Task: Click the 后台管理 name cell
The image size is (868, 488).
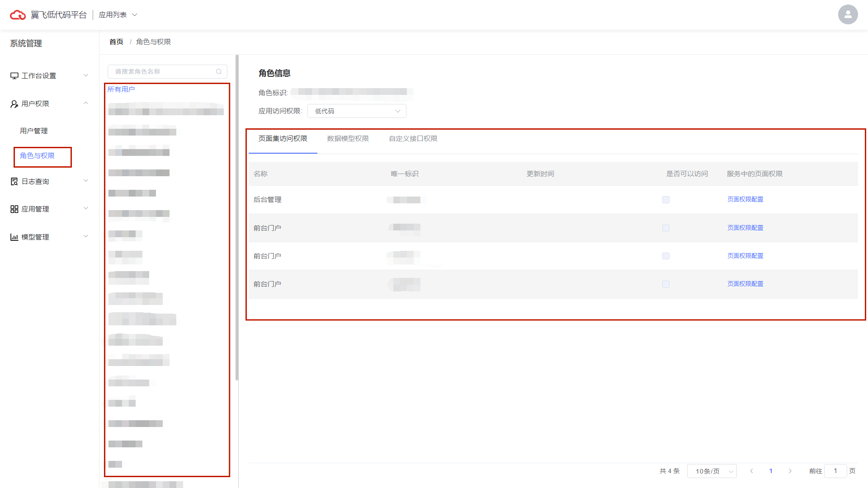Action: point(267,200)
